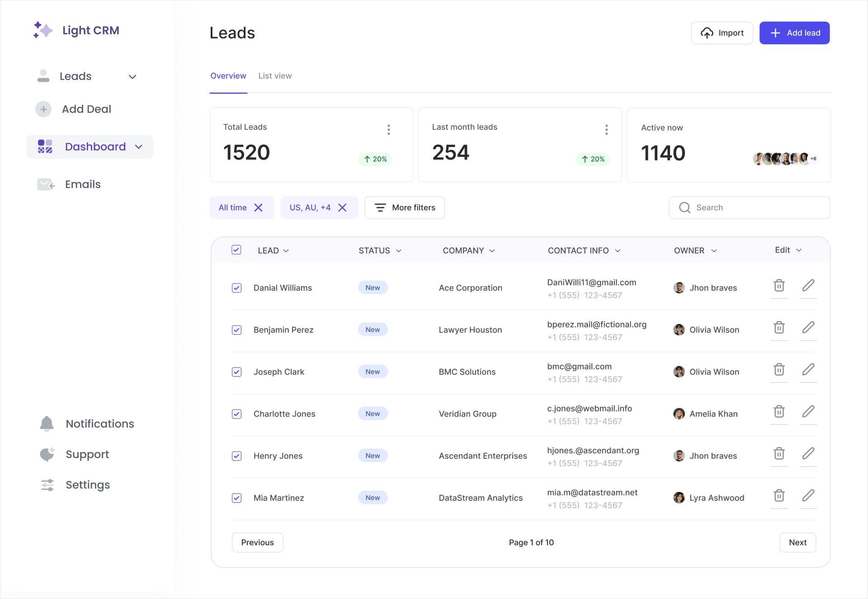This screenshot has height=599, width=868.
Task: Clear the US, AU, +4 filter
Action: click(343, 207)
